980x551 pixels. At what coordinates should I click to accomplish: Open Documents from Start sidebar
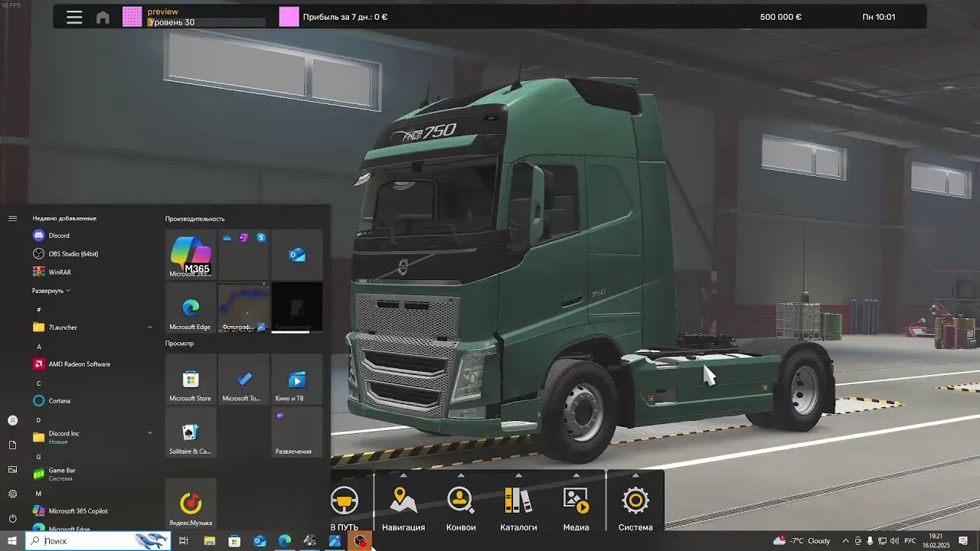[x=12, y=445]
